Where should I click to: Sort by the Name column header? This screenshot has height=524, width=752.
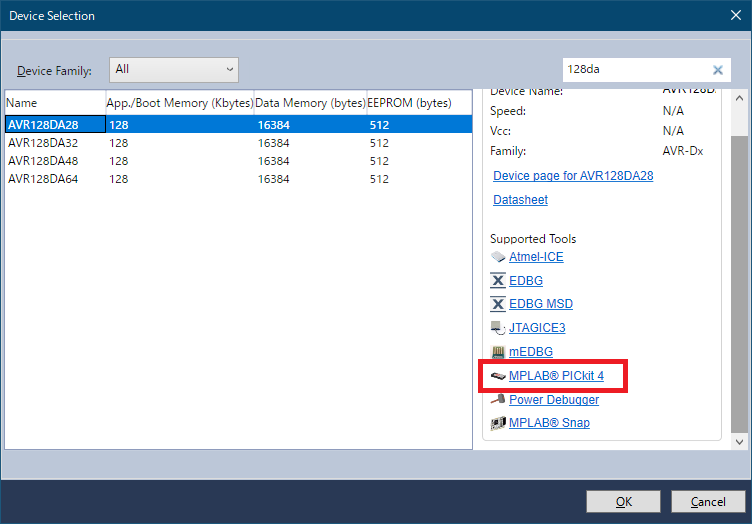[x=54, y=103]
